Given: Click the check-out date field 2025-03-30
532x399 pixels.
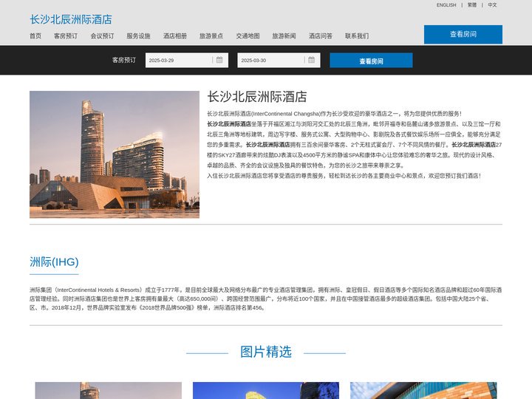Looking at the screenshot, I should 279,60.
